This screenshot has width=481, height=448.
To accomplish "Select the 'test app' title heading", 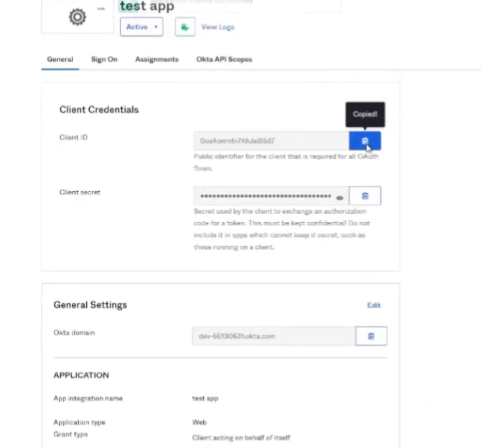I will click(147, 6).
